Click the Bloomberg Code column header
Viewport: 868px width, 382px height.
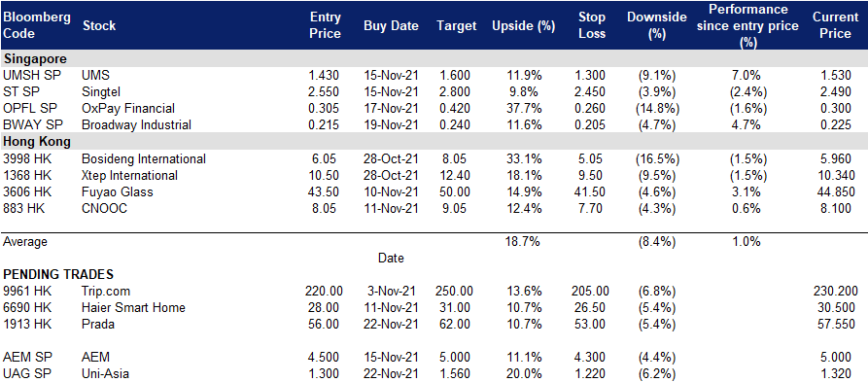pyautogui.click(x=37, y=25)
